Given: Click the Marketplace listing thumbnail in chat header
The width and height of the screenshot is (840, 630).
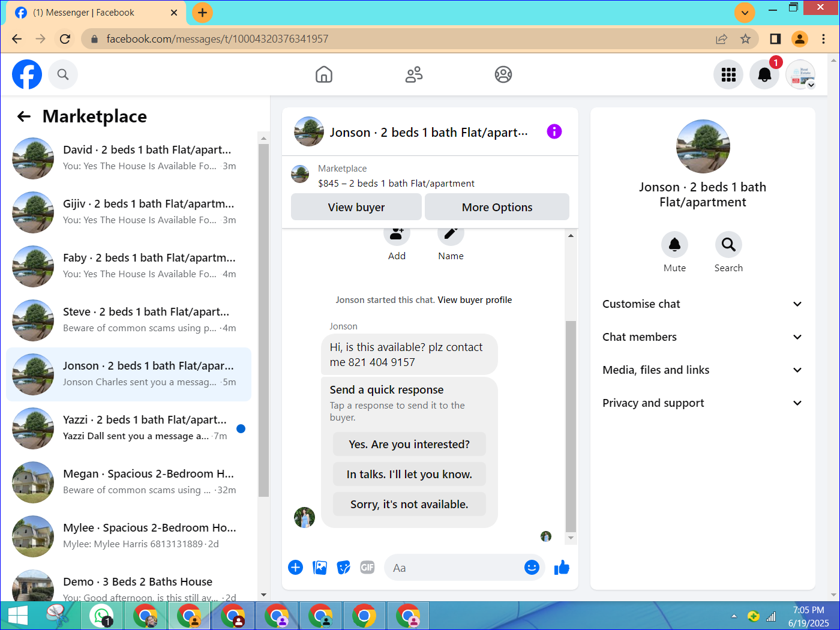Looking at the screenshot, I should (300, 174).
